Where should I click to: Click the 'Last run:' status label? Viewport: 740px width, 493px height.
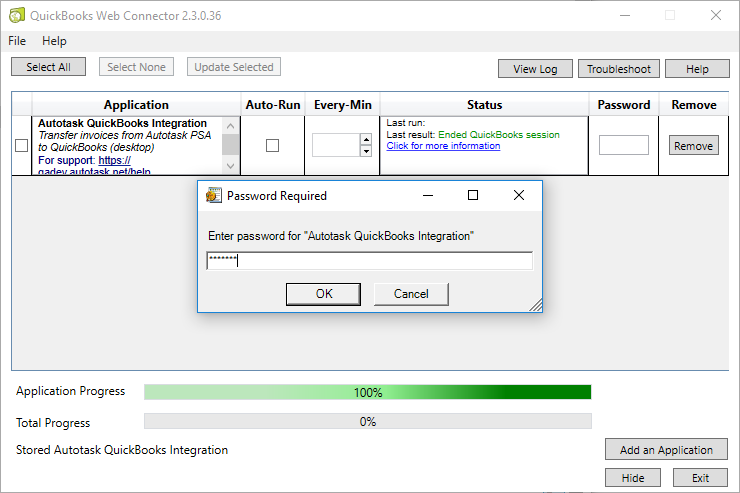[x=405, y=123]
